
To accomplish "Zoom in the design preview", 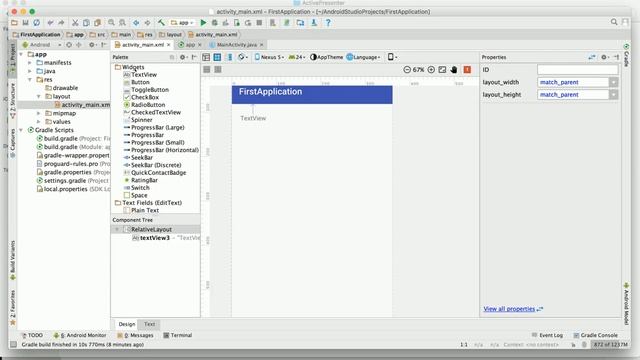I will [x=431, y=70].
